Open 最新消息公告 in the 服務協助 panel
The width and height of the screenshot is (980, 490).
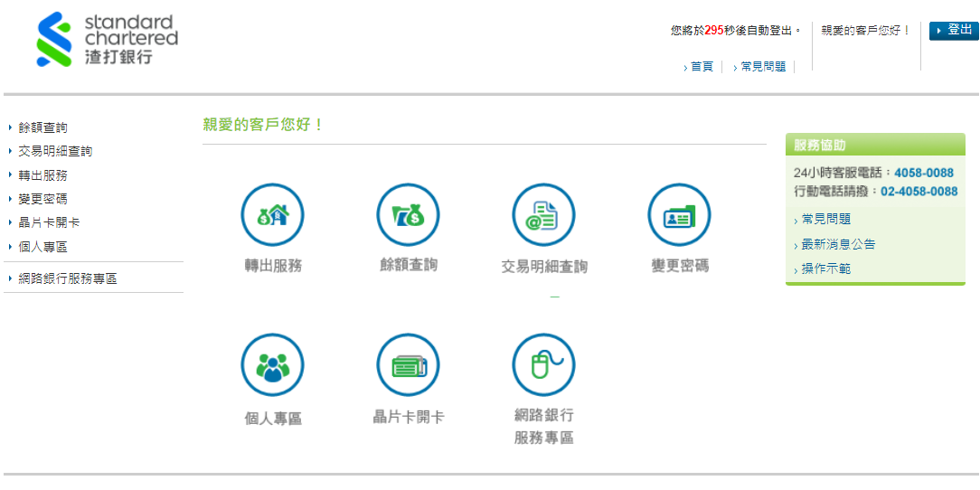838,244
